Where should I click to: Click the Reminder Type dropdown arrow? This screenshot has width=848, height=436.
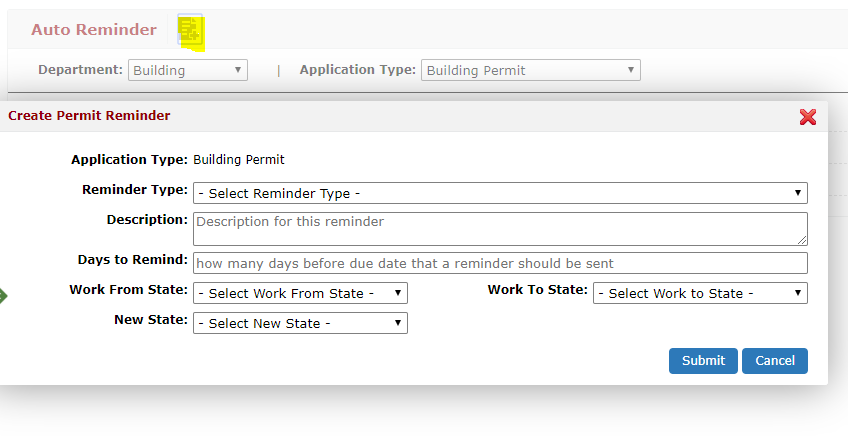tap(797, 193)
